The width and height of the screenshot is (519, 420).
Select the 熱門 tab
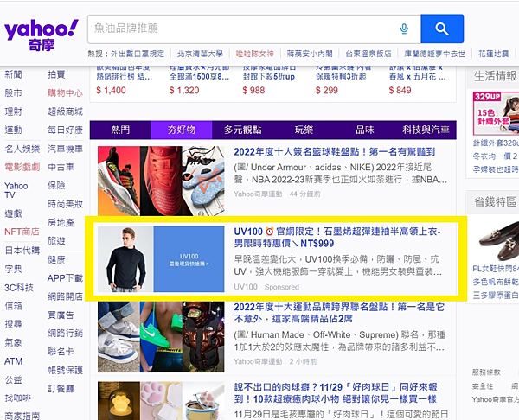tap(120, 130)
